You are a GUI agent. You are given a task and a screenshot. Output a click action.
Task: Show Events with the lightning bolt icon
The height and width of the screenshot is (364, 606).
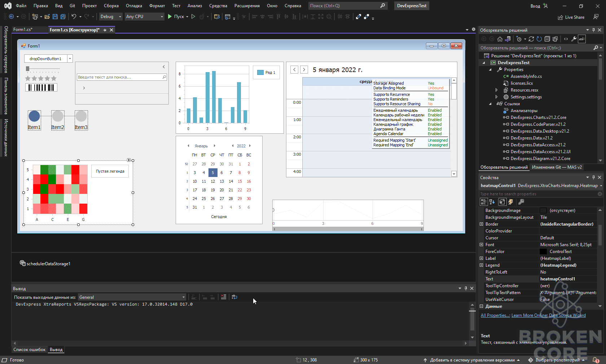(511, 202)
